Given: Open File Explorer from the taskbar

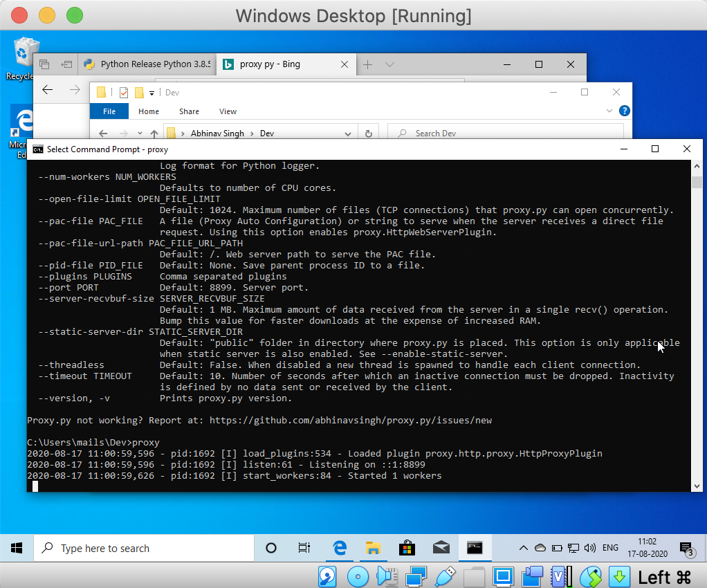Looking at the screenshot, I should 373,547.
